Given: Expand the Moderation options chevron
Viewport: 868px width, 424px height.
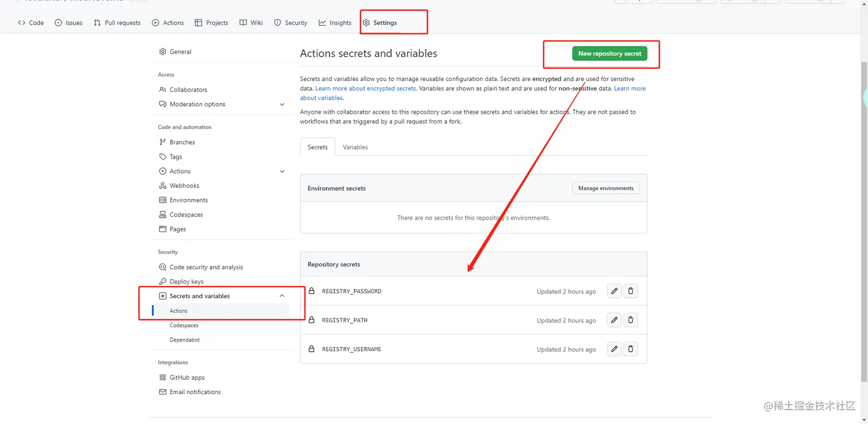Looking at the screenshot, I should (282, 105).
